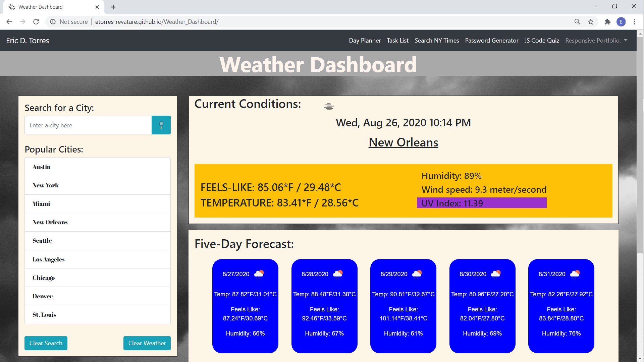Click the browser extensions puzzle icon
This screenshot has height=362, width=644.
(x=607, y=22)
